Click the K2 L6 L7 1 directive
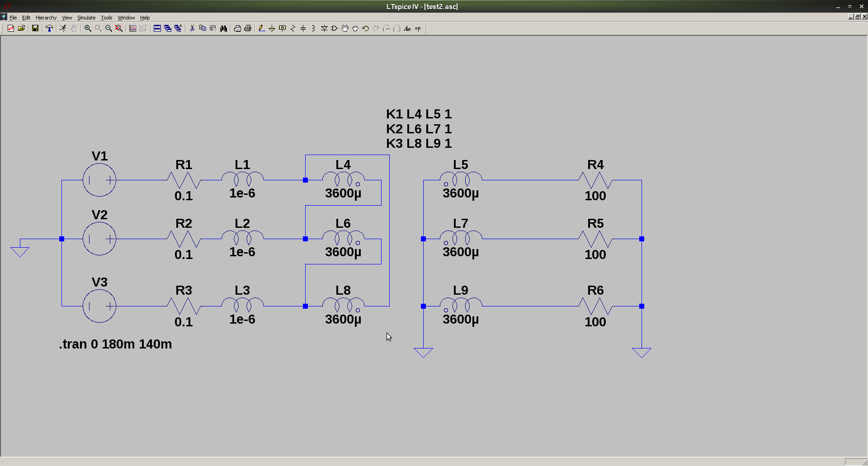The width and height of the screenshot is (868, 466). [419, 129]
